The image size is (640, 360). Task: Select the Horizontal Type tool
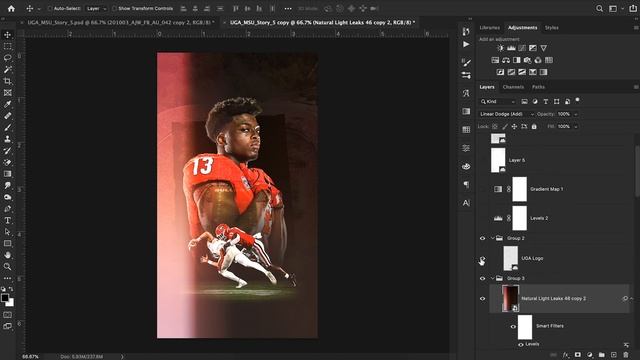7,220
